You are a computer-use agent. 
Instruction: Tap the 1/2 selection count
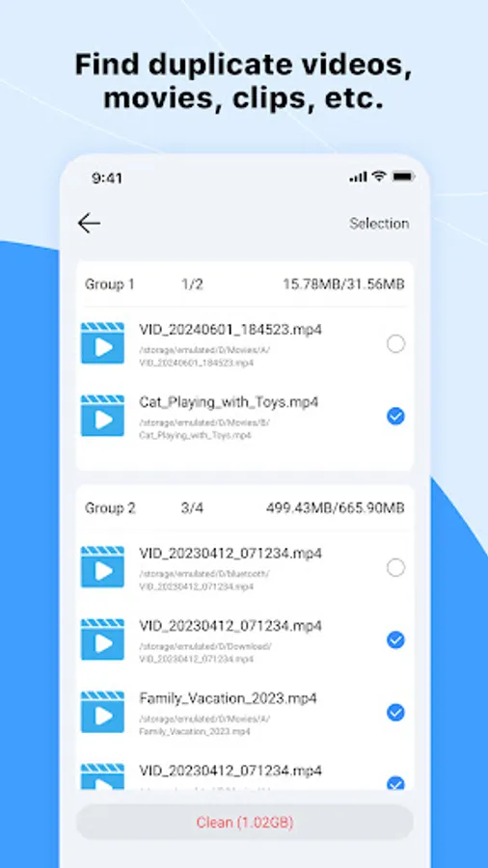192,285
